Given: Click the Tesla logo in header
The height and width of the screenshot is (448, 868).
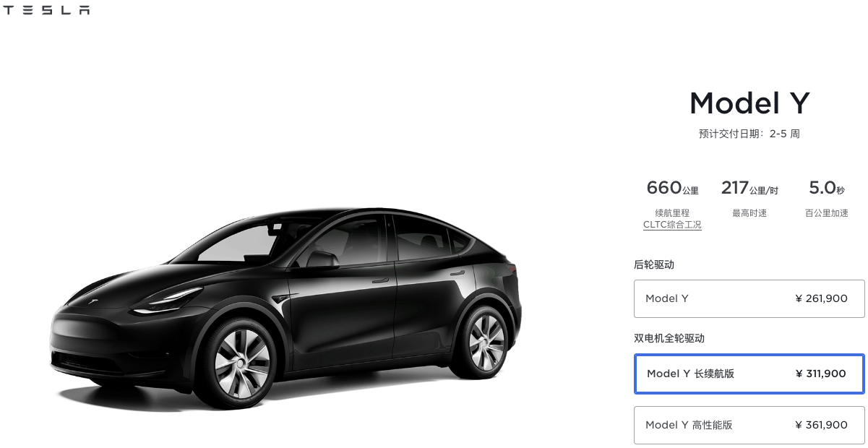Looking at the screenshot, I should point(47,10).
